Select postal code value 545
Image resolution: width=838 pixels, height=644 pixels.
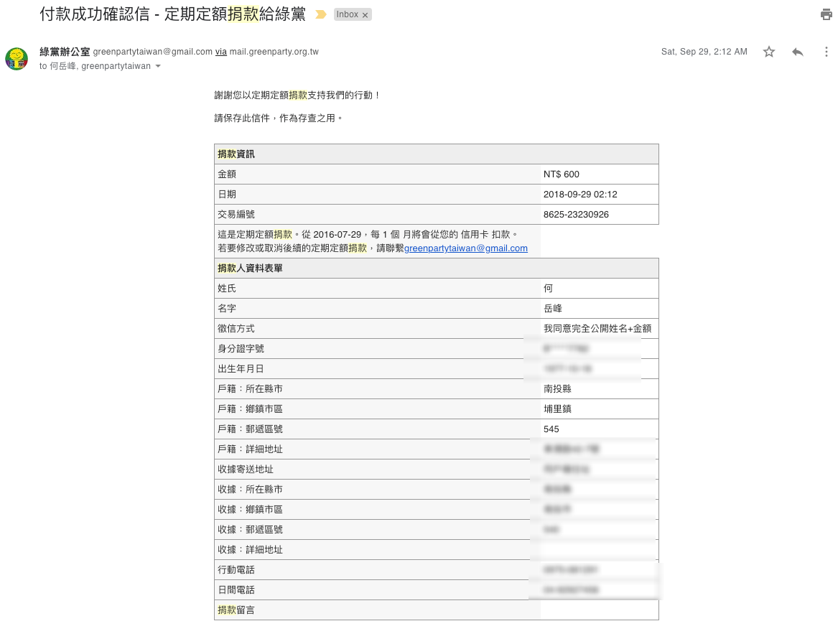tap(551, 429)
